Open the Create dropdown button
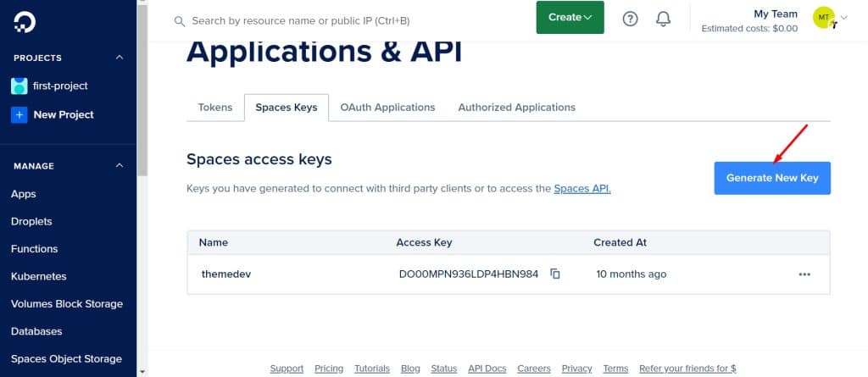The width and height of the screenshot is (868, 377). point(570,17)
